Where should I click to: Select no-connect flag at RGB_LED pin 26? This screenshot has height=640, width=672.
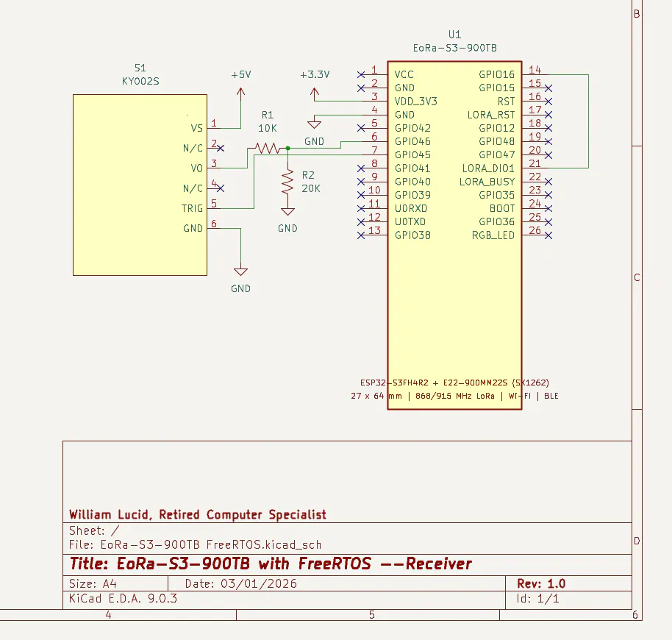[548, 235]
